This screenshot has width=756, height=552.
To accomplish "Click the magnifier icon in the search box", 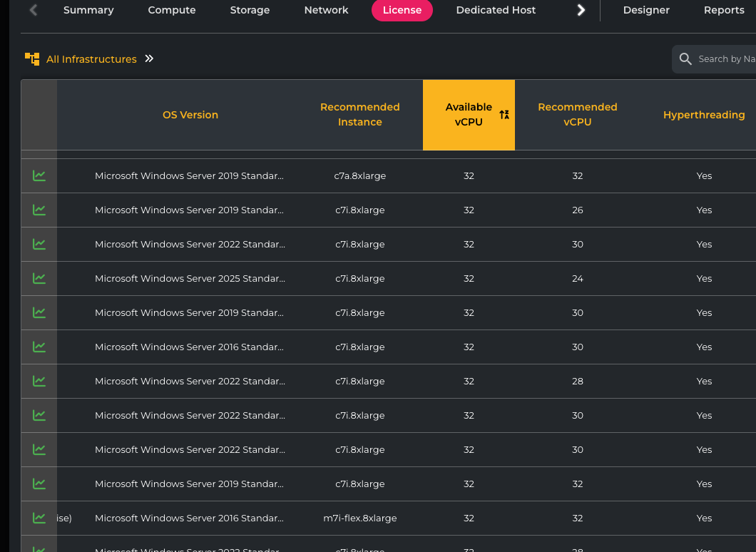I will [x=685, y=59].
